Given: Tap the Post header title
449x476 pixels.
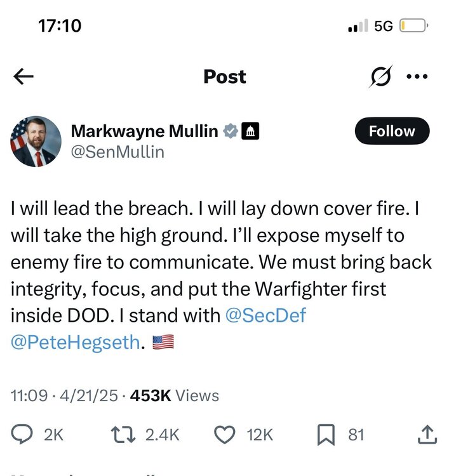Looking at the screenshot, I should (224, 77).
